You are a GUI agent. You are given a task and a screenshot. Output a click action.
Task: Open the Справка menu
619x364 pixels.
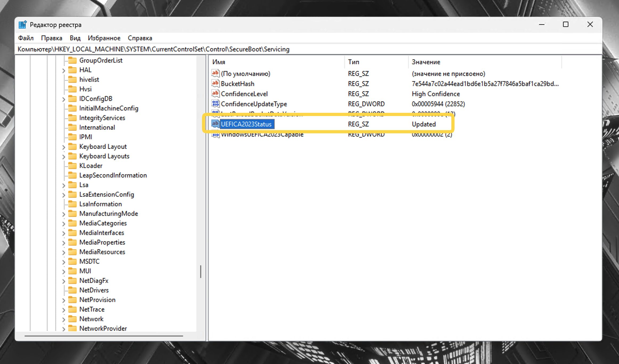[140, 38]
